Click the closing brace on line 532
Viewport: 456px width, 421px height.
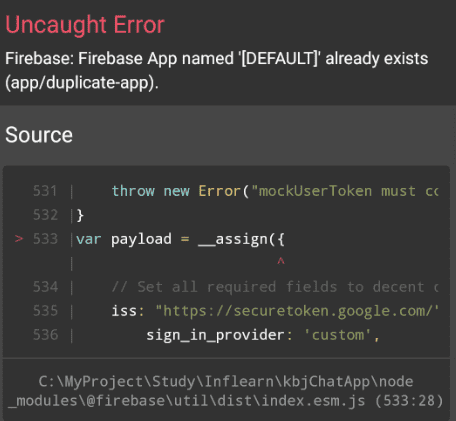[80, 215]
